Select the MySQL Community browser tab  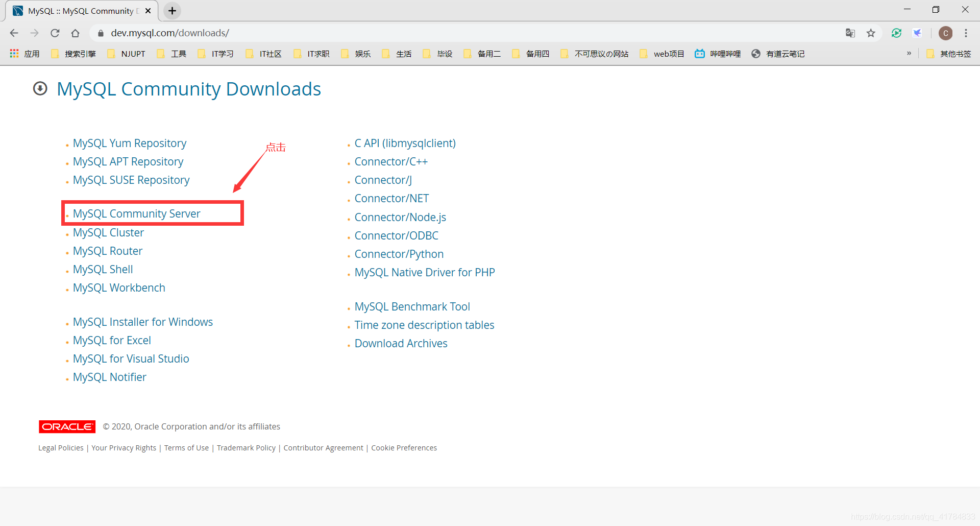82,11
